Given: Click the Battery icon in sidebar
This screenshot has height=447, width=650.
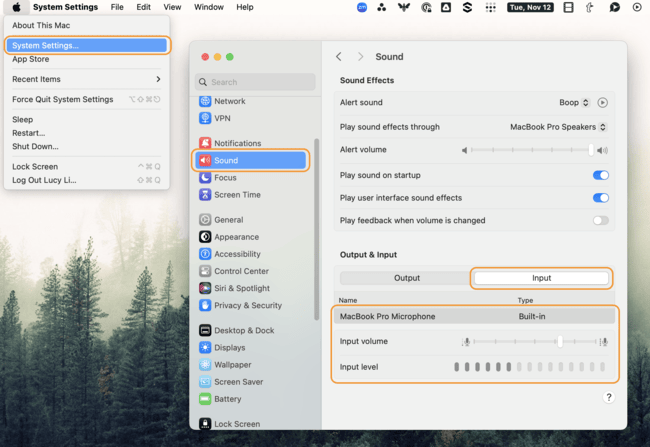Looking at the screenshot, I should (205, 399).
